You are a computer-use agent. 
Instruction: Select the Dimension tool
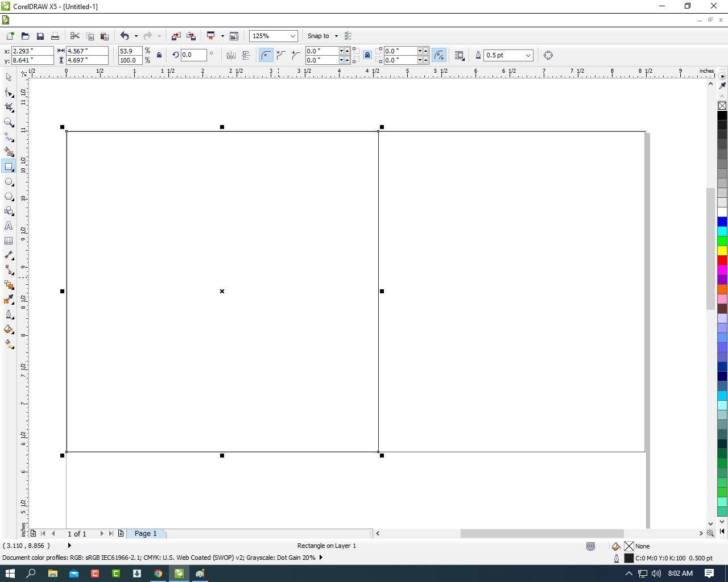click(9, 255)
